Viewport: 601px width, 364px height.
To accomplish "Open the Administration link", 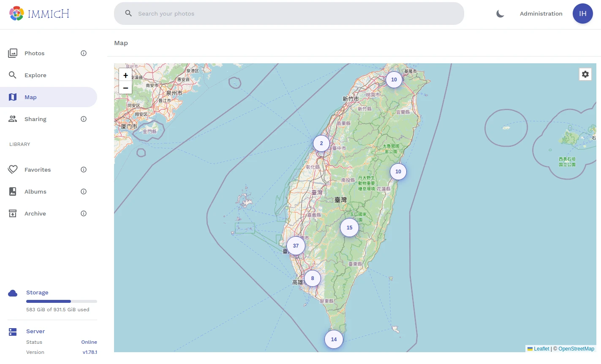I will pyautogui.click(x=541, y=13).
